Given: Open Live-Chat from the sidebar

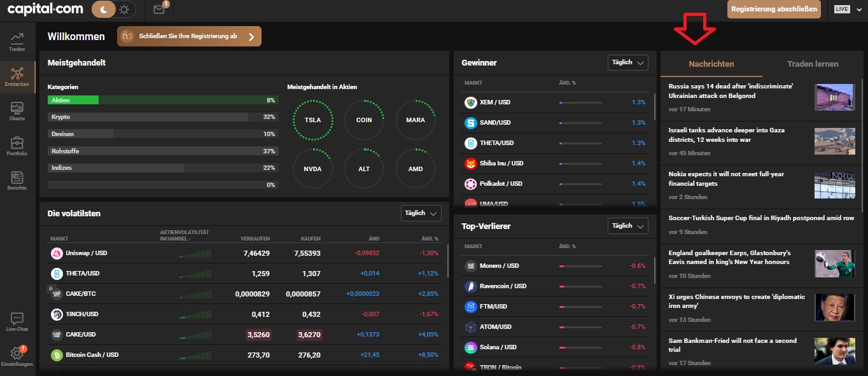Looking at the screenshot, I should pyautogui.click(x=17, y=323).
